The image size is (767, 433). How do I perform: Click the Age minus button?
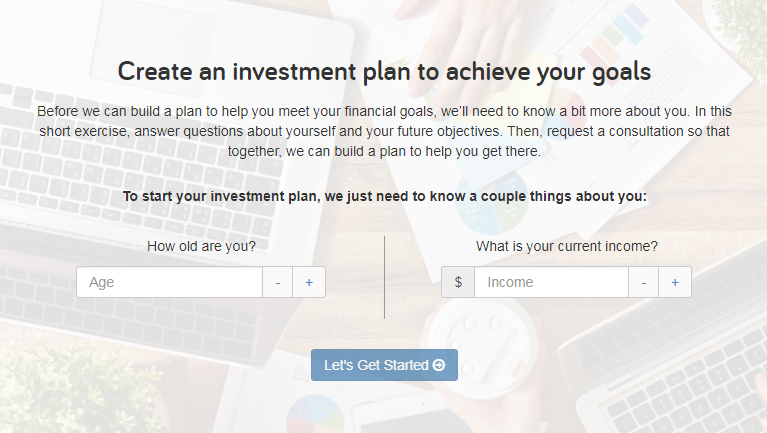[278, 282]
